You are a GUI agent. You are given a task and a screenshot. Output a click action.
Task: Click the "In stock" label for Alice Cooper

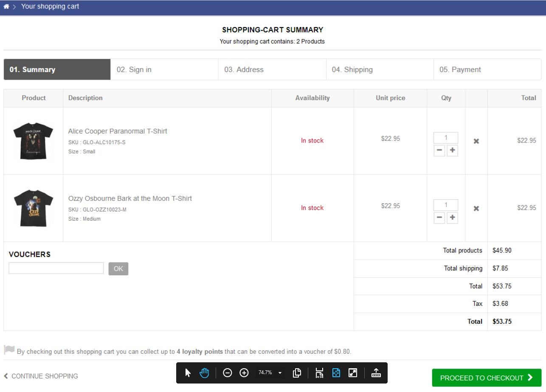pyautogui.click(x=312, y=140)
